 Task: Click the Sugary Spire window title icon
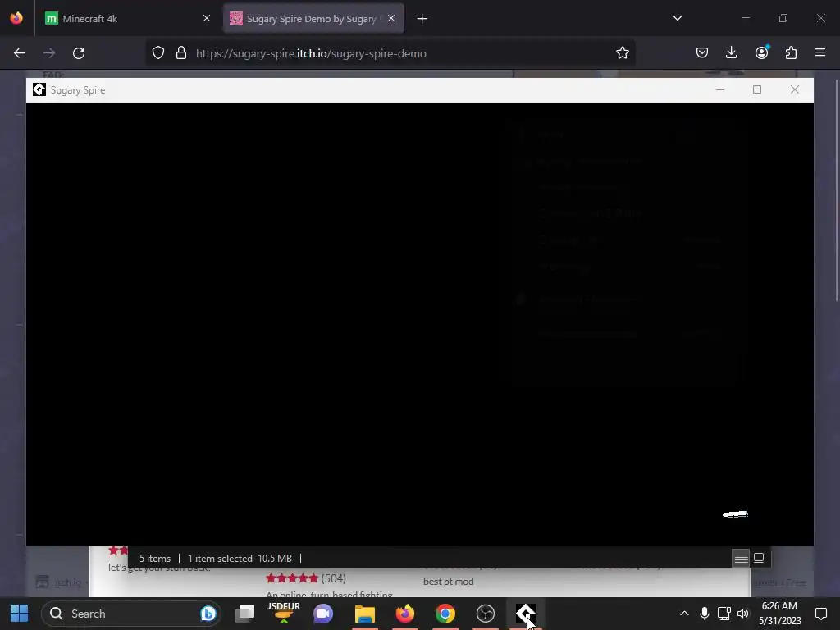39,90
